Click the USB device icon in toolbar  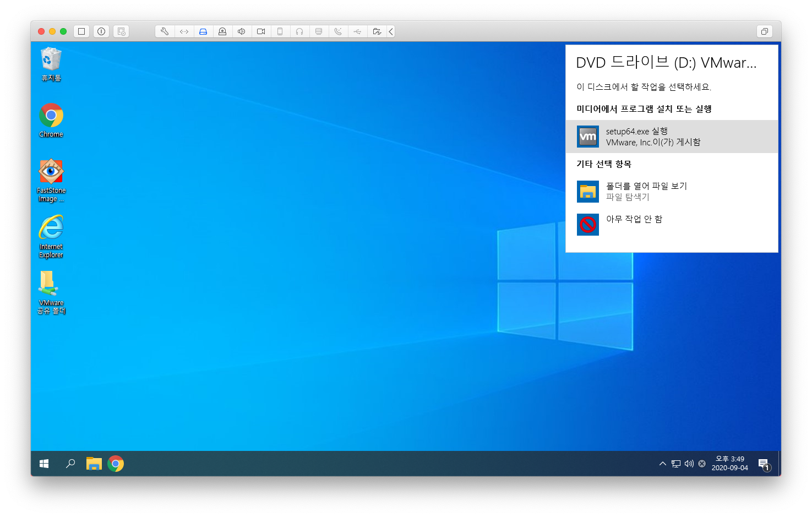click(x=357, y=31)
